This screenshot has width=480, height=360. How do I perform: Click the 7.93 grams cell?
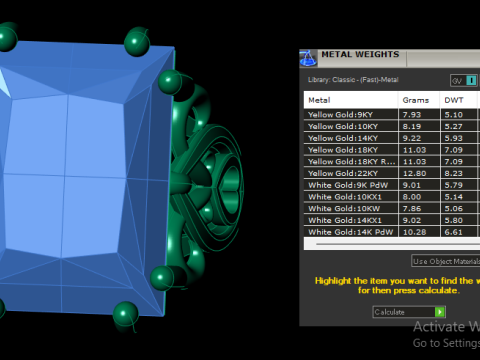pos(419,115)
